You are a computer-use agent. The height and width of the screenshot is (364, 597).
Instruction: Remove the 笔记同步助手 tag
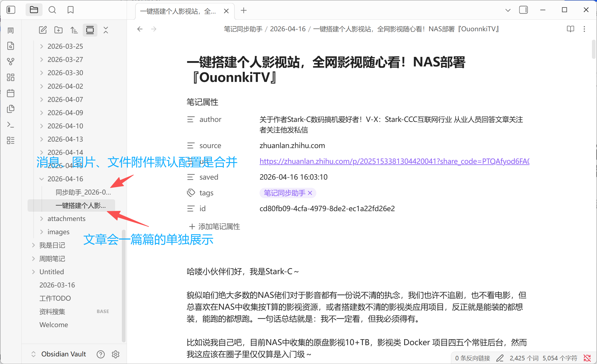[x=310, y=193]
